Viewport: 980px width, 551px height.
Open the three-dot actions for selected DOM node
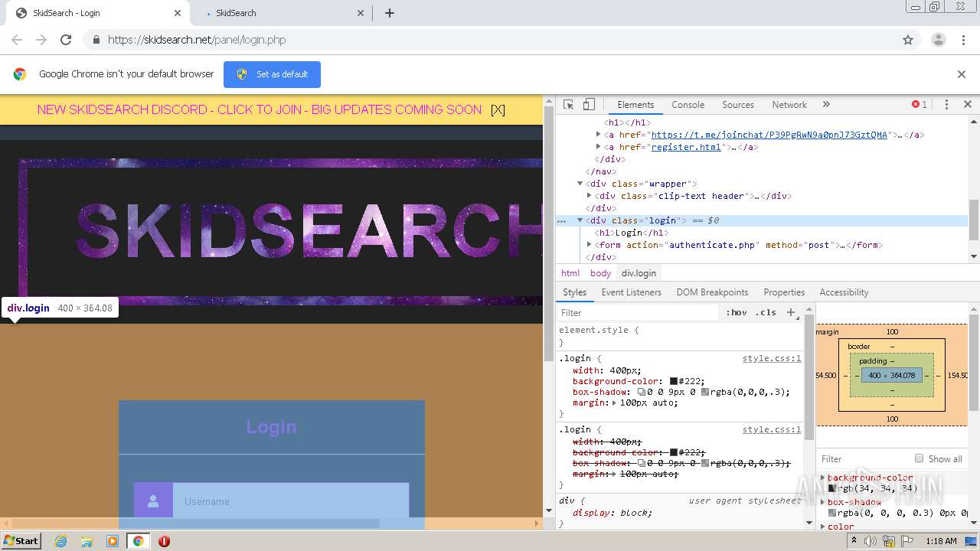click(561, 220)
